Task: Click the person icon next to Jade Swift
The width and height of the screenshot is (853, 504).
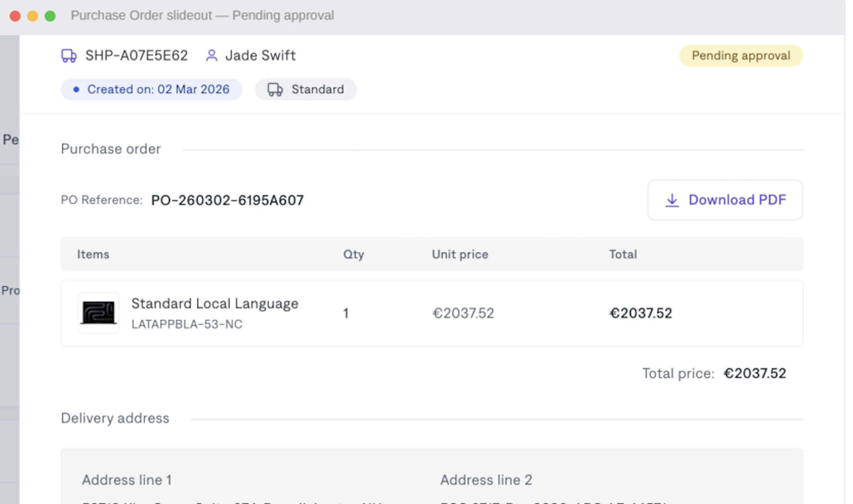Action: coord(212,55)
